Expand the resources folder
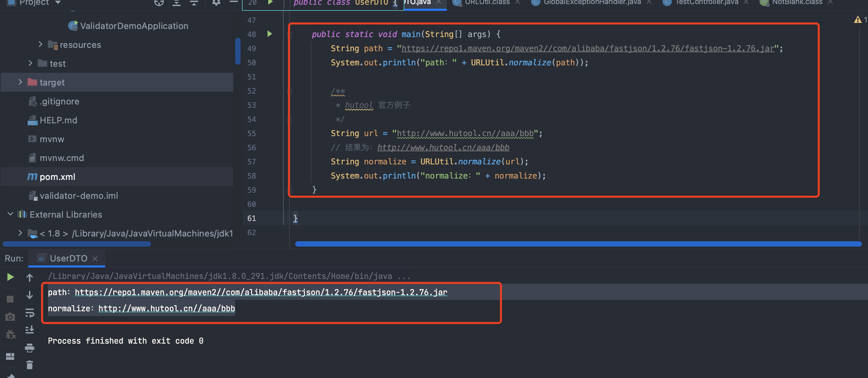Screen dimensions: 868x378 coord(40,44)
